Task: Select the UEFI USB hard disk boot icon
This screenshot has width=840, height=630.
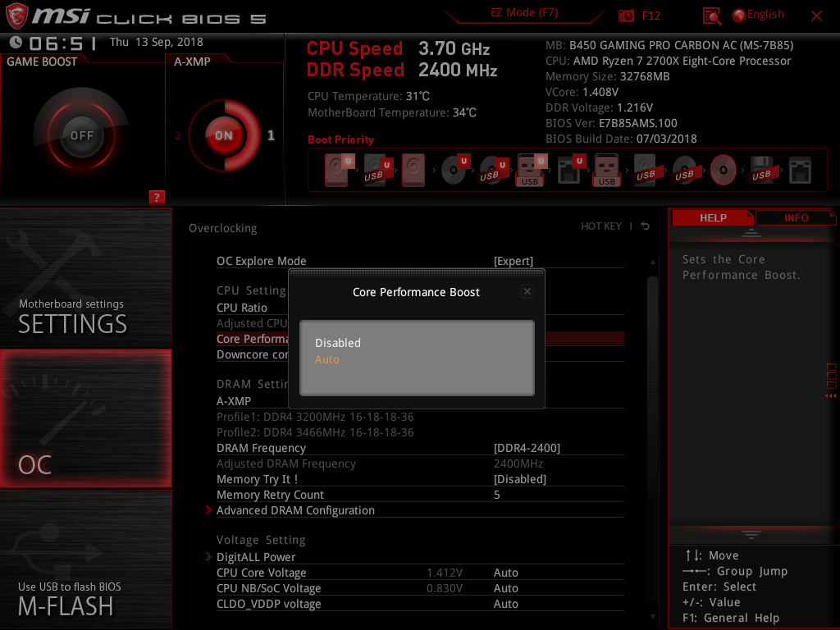Action: (x=377, y=170)
